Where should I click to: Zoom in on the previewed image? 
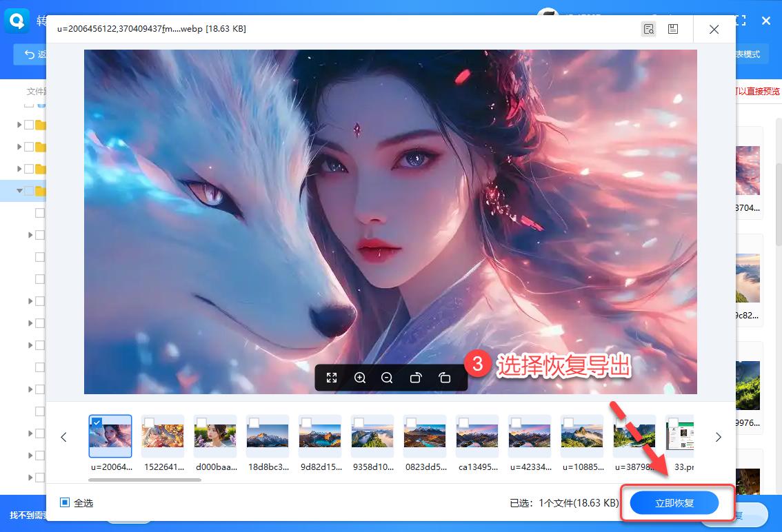coord(360,378)
